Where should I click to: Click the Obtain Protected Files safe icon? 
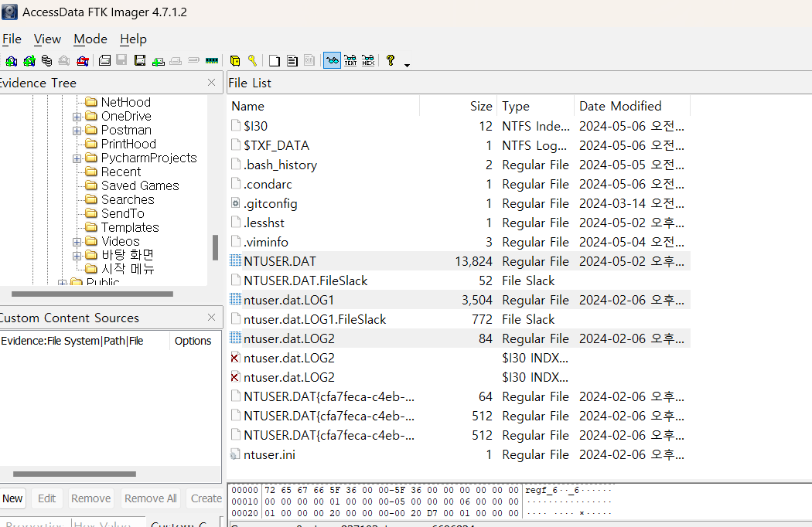pyautogui.click(x=234, y=61)
